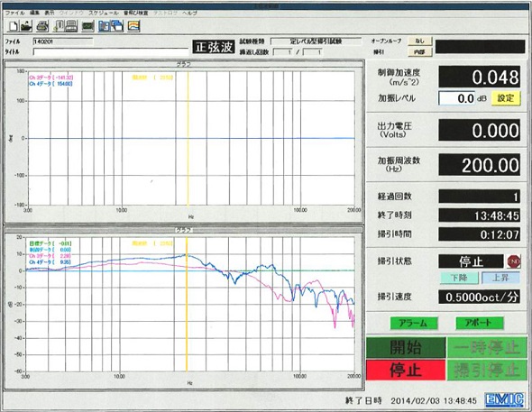Click the computer terminal toolbar icon
The width and height of the screenshot is (532, 412).
(71, 26)
